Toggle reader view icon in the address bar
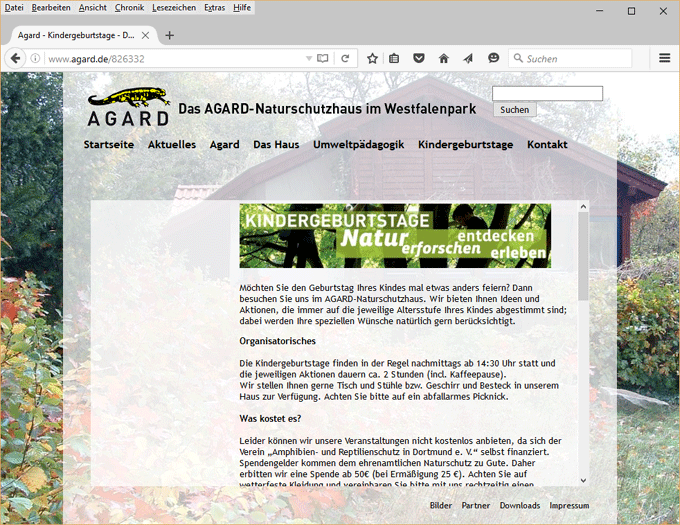 coord(323,59)
